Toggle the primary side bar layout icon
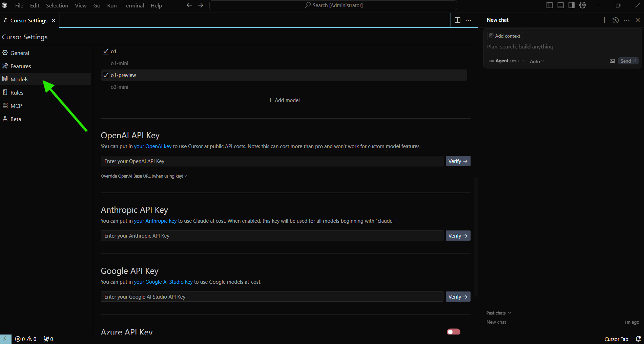Image resolution: width=644 pixels, height=344 pixels. (549, 5)
